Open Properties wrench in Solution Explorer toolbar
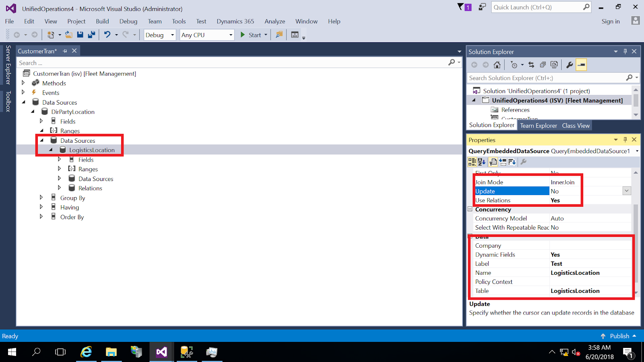This screenshot has width=644, height=362. pyautogui.click(x=570, y=65)
